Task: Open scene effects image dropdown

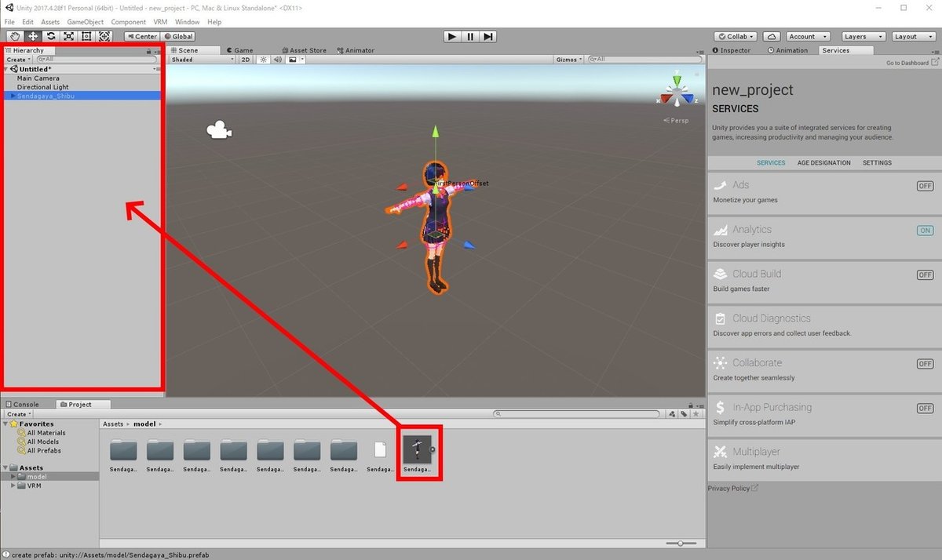Action: [x=295, y=60]
